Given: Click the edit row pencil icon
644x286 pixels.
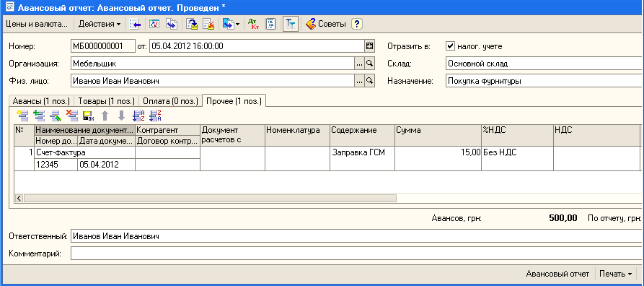Looking at the screenshot, I should (x=56, y=116).
